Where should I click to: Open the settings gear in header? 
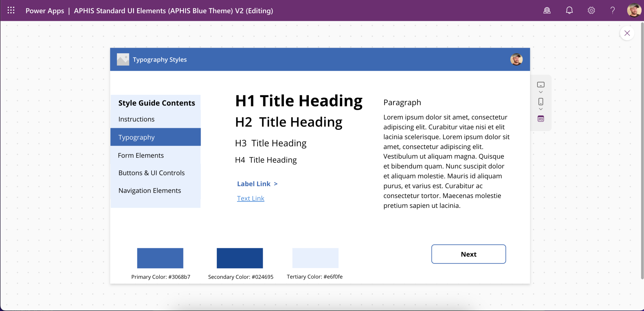coord(591,10)
